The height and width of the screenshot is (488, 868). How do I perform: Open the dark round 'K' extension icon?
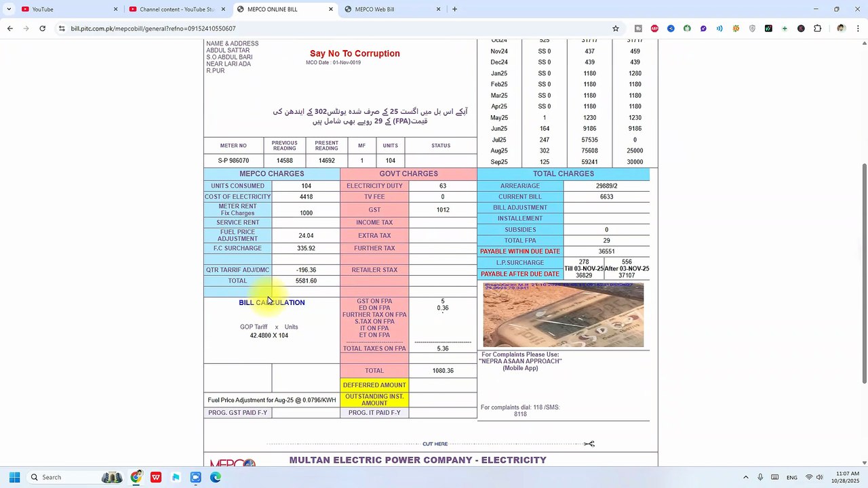tap(801, 28)
